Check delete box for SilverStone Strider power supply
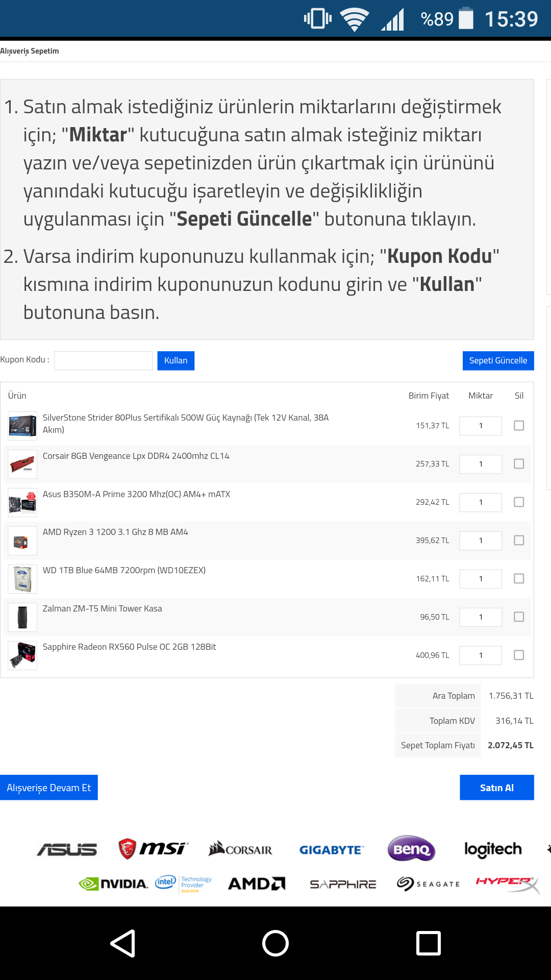 519,426
